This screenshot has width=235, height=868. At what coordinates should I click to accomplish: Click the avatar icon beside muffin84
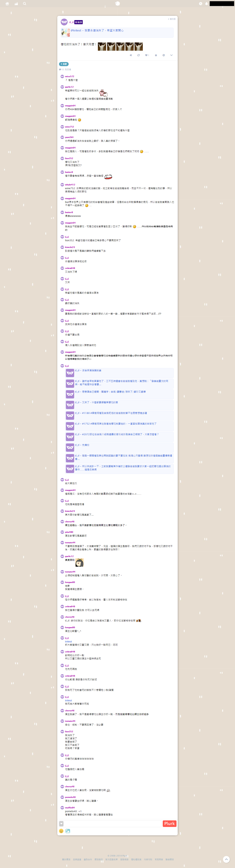[x=62, y=807]
